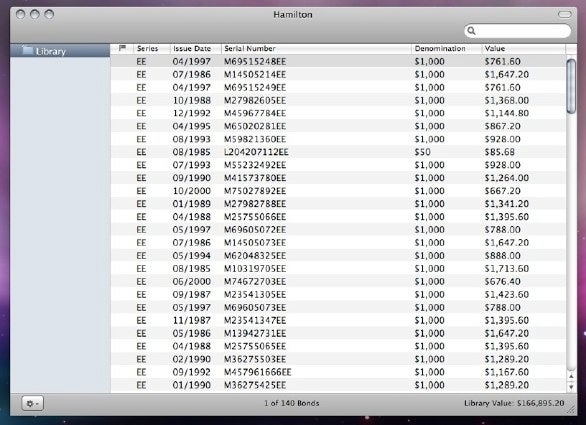Image resolution: width=586 pixels, height=425 pixels.
Task: Select Library in the sidebar
Action: 60,51
